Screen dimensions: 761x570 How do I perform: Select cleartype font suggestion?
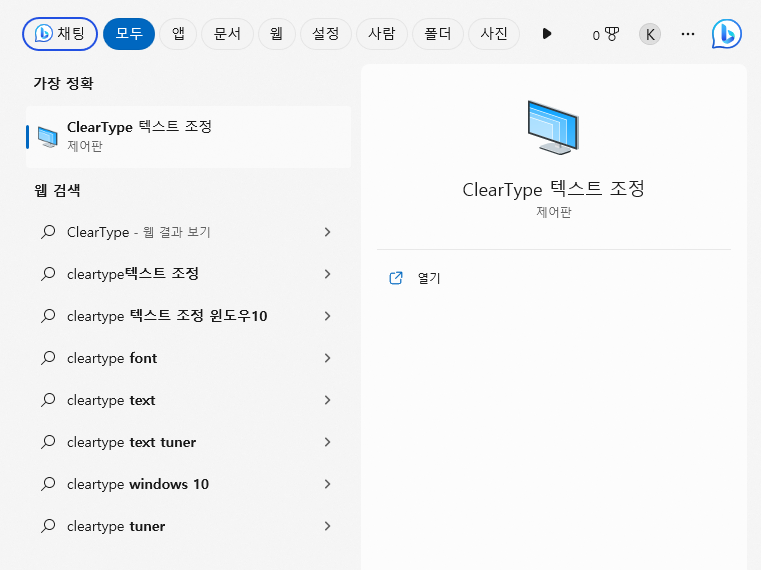click(x=188, y=358)
